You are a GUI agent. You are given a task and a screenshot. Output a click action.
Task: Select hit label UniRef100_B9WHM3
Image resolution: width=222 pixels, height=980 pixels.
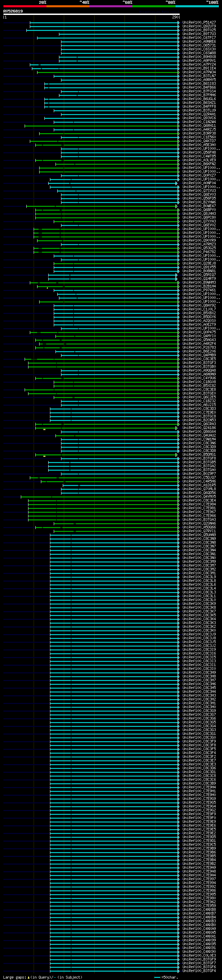[199, 283]
